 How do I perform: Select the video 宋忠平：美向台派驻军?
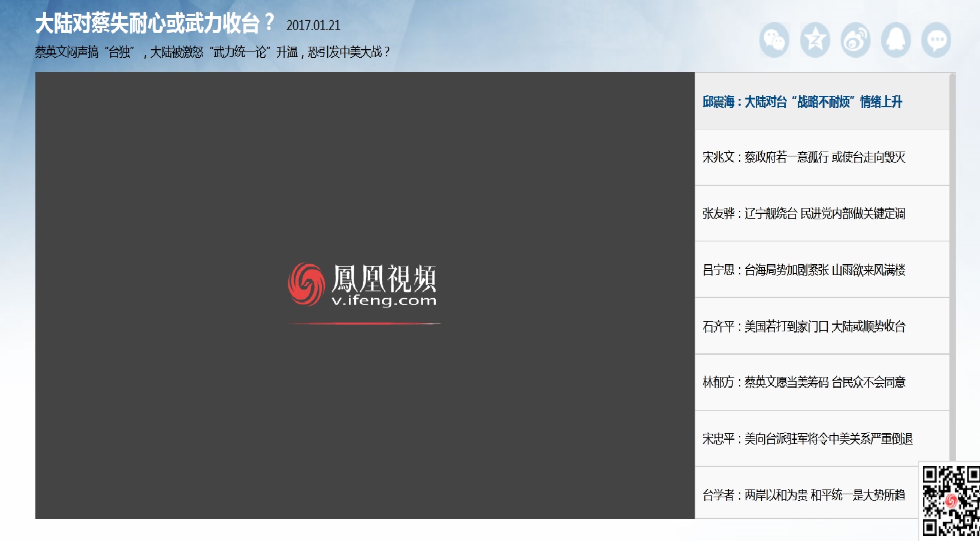[822, 439]
